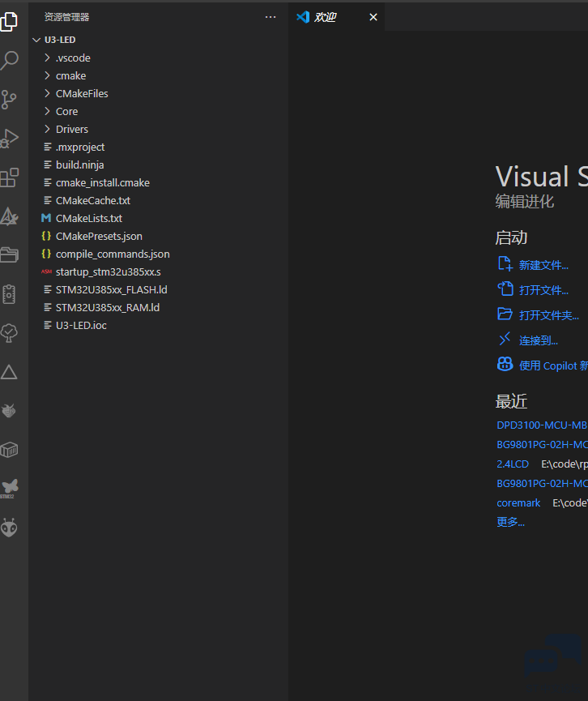
Task: Click the 更多... recent link
Action: [510, 522]
